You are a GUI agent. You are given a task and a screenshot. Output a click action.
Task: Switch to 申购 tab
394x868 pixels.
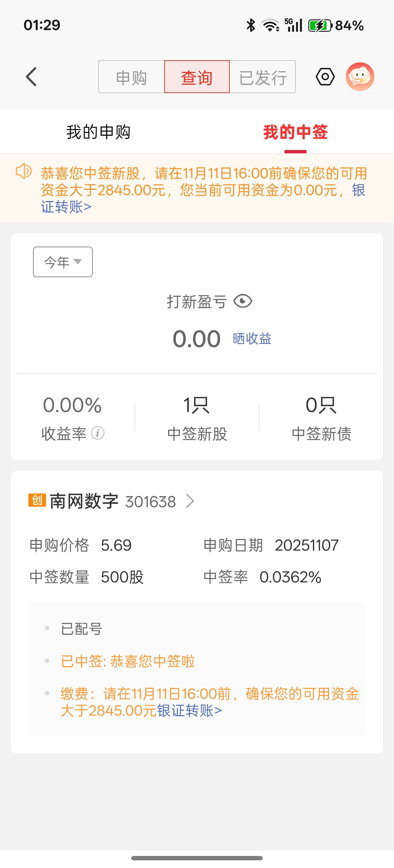point(131,77)
